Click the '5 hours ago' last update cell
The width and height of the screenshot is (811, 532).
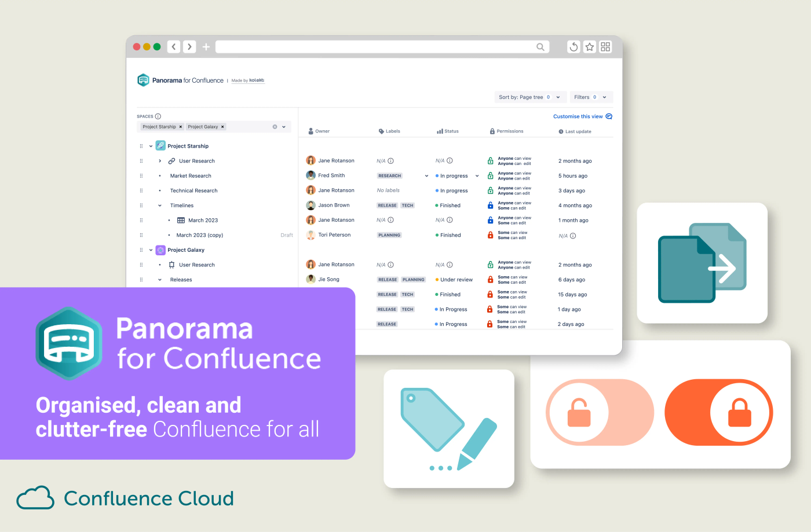click(x=573, y=176)
